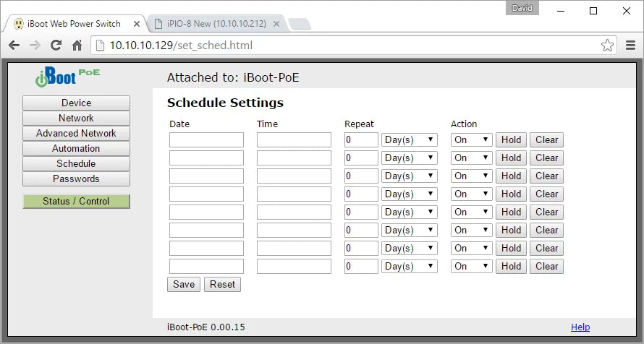Minimize the browser window
The width and height of the screenshot is (644, 344).
561,11
